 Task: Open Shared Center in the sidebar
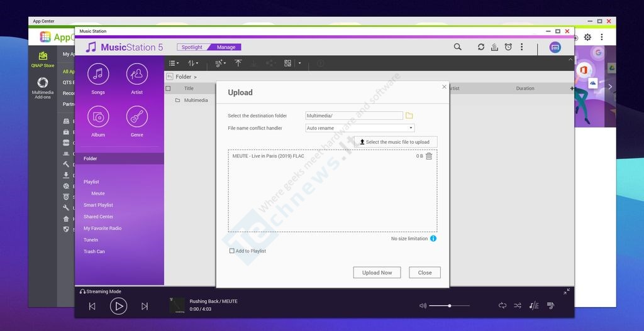click(x=98, y=217)
